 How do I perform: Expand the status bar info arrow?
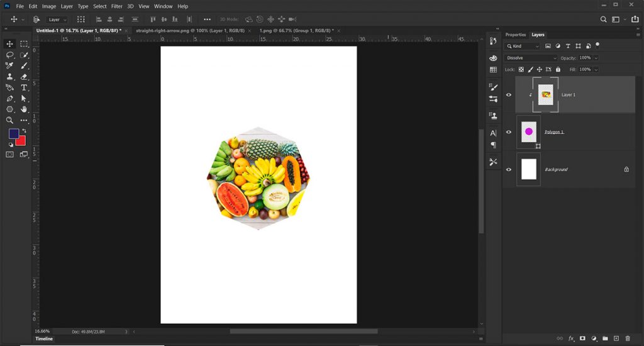[126, 332]
